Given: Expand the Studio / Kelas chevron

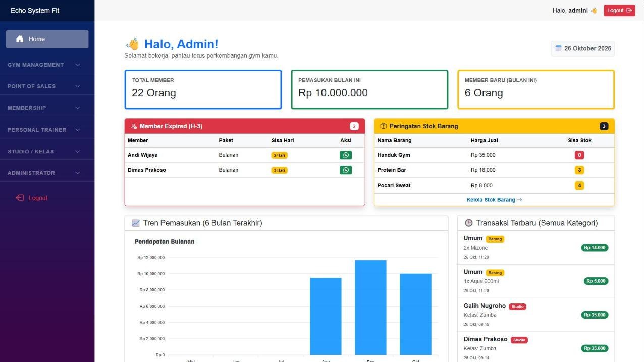Looking at the screenshot, I should coord(78,151).
